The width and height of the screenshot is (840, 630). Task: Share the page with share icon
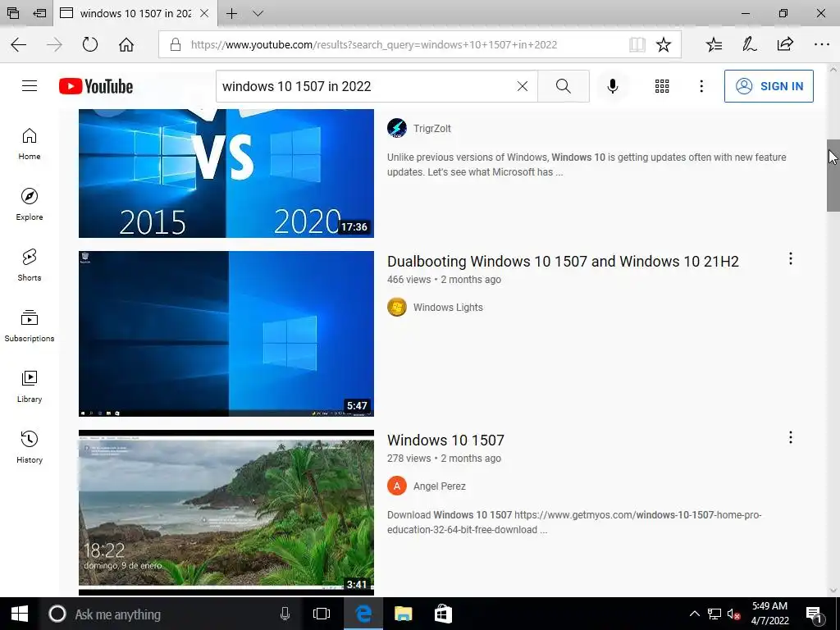785,44
